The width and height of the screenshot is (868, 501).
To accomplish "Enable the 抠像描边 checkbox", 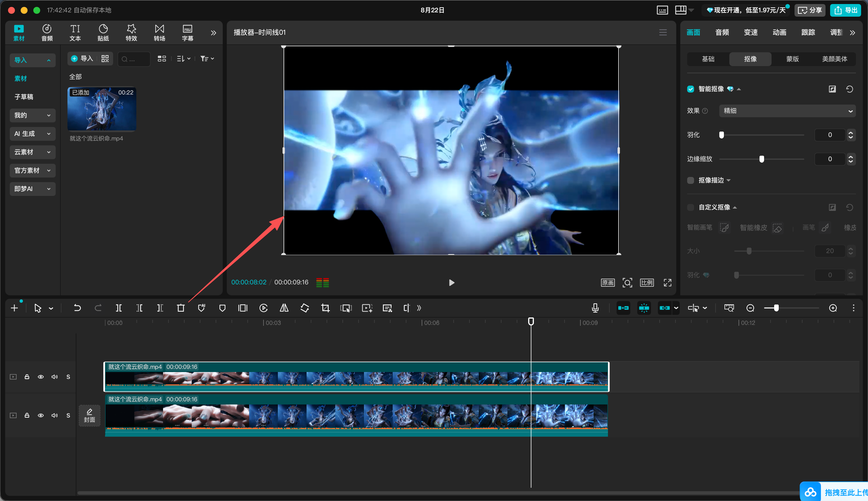I will (x=691, y=180).
